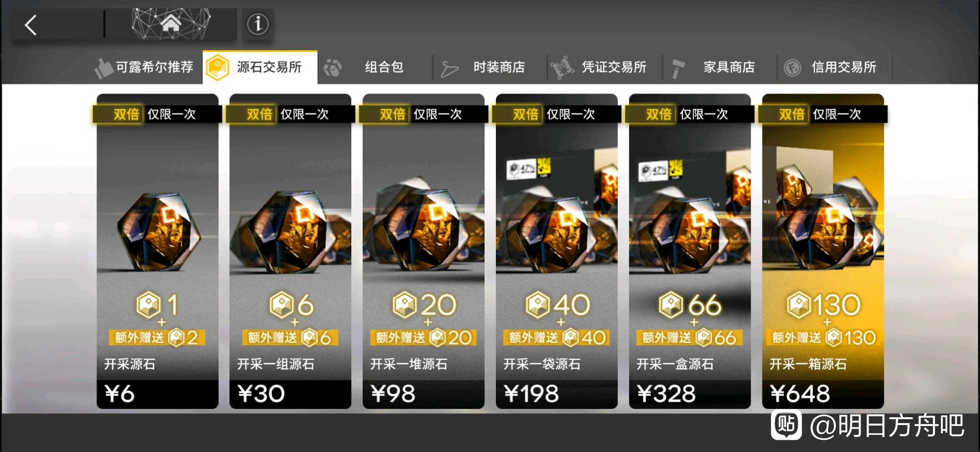This screenshot has width=980, height=452.
Task: Select the ¥98 开采一堆源石 card
Action: [423, 251]
